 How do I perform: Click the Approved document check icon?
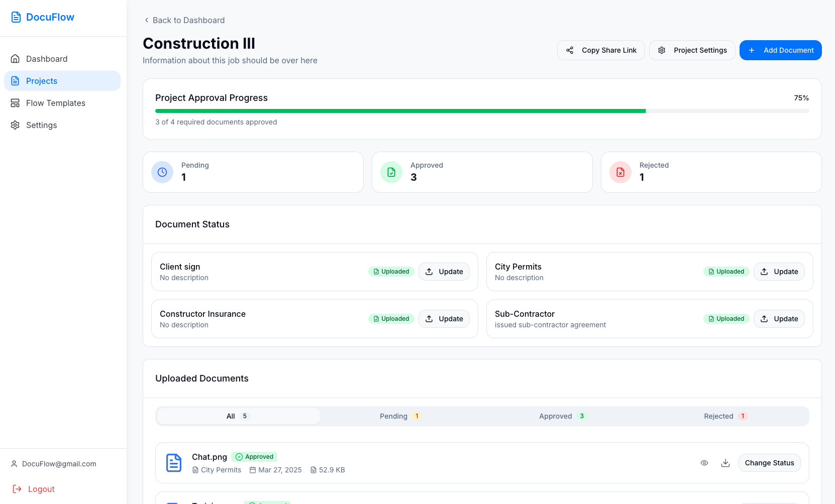tap(391, 172)
